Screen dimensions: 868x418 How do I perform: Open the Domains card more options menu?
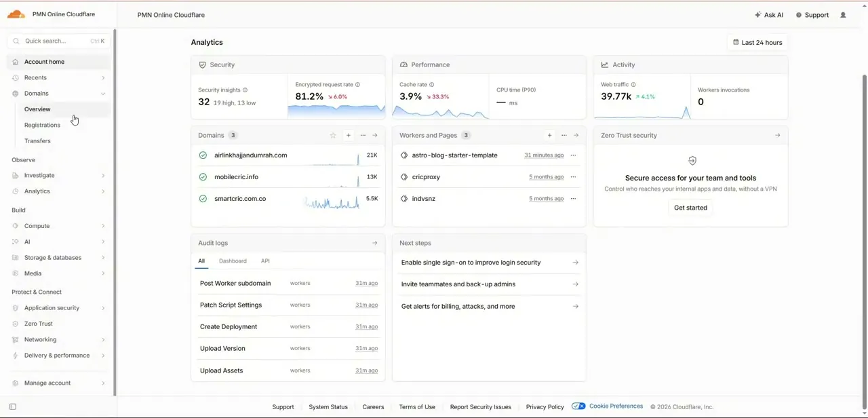tap(363, 135)
